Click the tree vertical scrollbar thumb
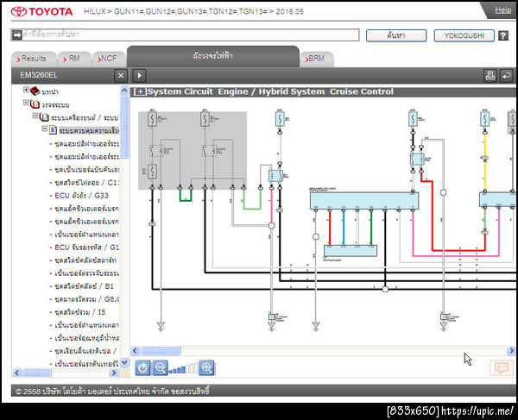518x420 pixels. [x=124, y=127]
